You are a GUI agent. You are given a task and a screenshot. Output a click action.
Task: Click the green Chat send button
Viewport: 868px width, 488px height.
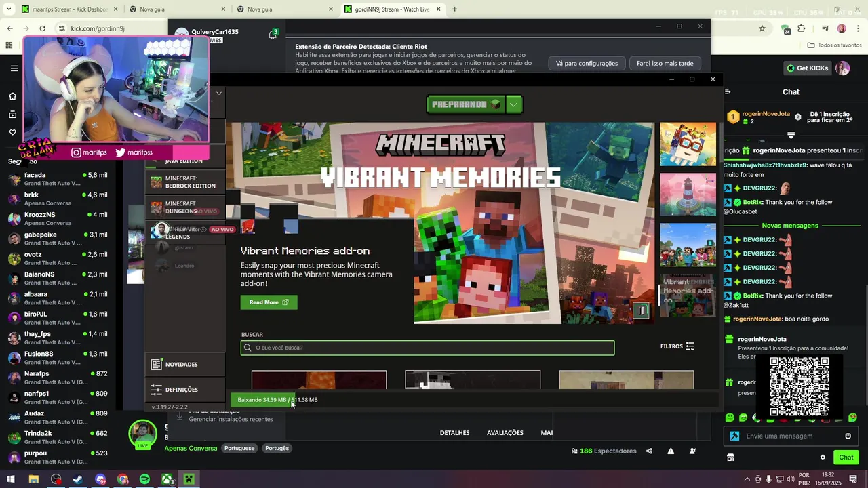tap(846, 457)
